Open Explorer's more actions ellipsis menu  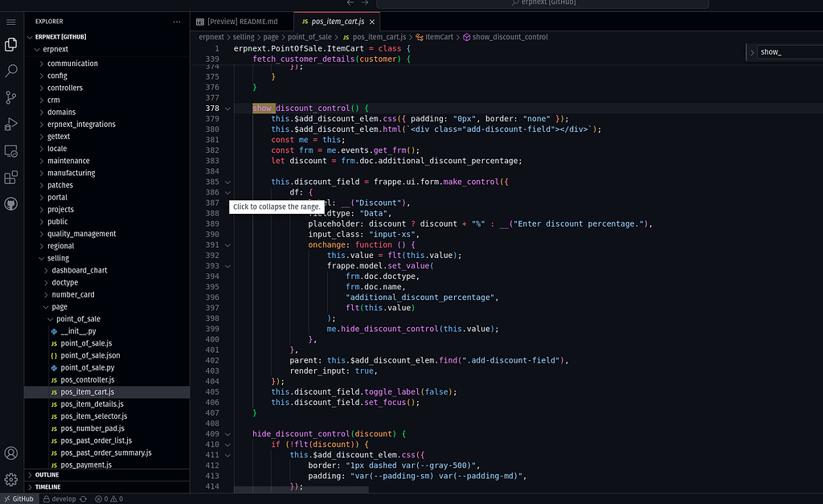177,22
